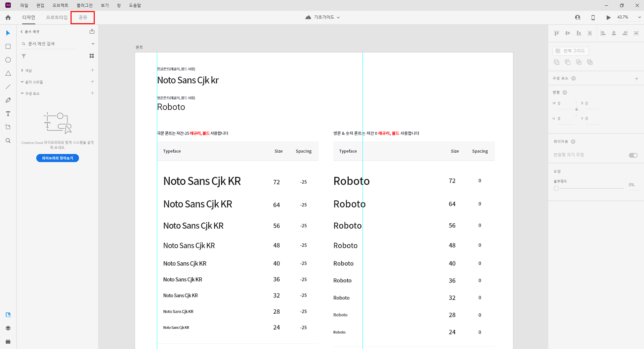
Task: Go back from 문서 에셋 panel
Action: pyautogui.click(x=22, y=32)
